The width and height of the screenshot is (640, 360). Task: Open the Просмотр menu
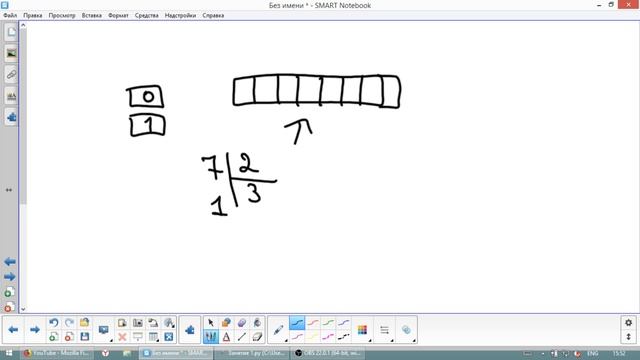62,16
